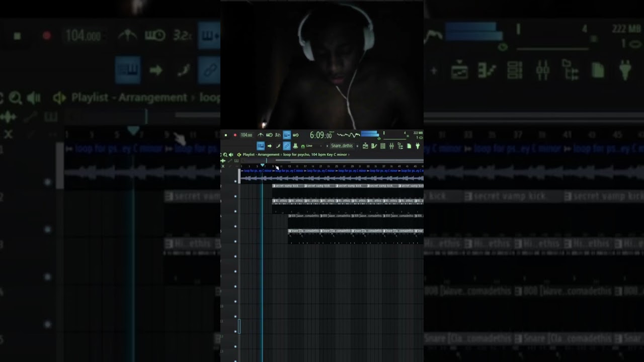Screen dimensions: 644x362
Task: Toggle the track 6 mute dot
Action: pyautogui.click(x=235, y=256)
